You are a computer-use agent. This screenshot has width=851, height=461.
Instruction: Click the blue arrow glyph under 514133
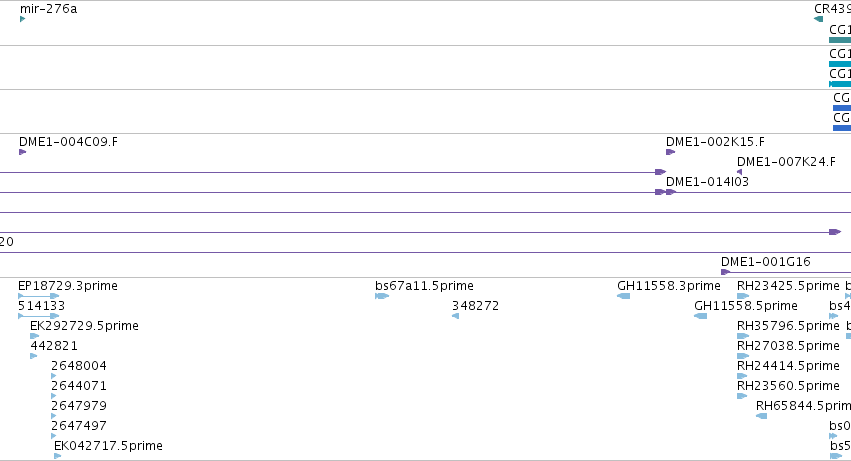[39, 316]
